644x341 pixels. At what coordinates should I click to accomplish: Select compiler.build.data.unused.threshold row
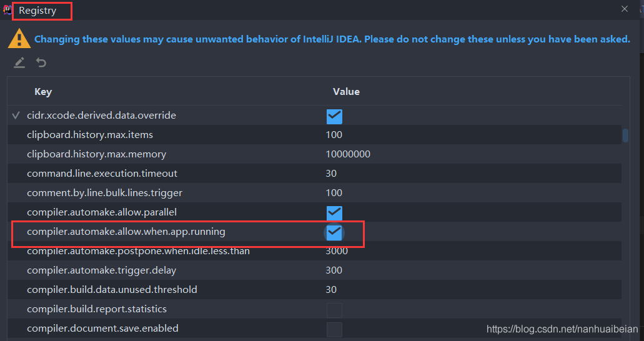(x=112, y=290)
